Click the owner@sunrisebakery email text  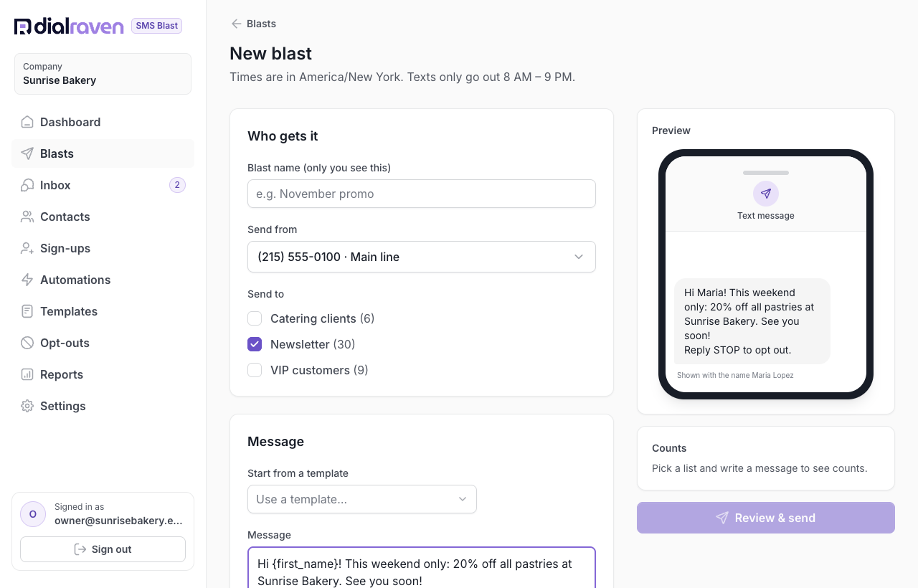(118, 521)
